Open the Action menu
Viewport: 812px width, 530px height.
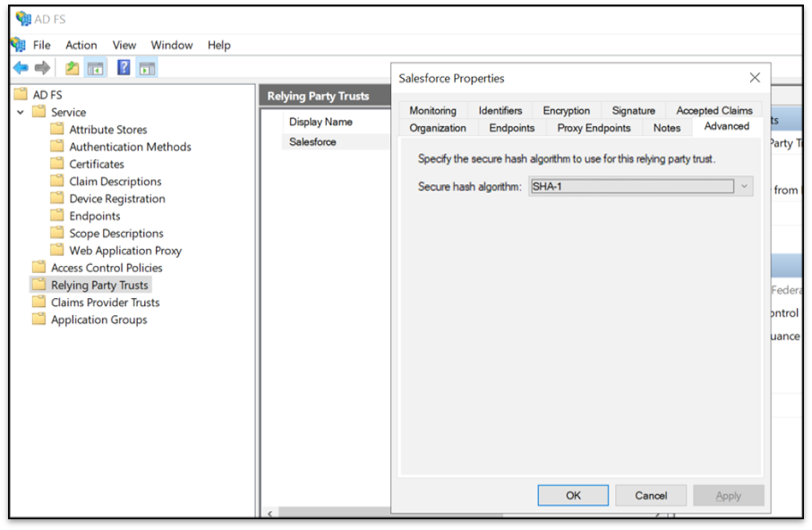click(x=81, y=45)
